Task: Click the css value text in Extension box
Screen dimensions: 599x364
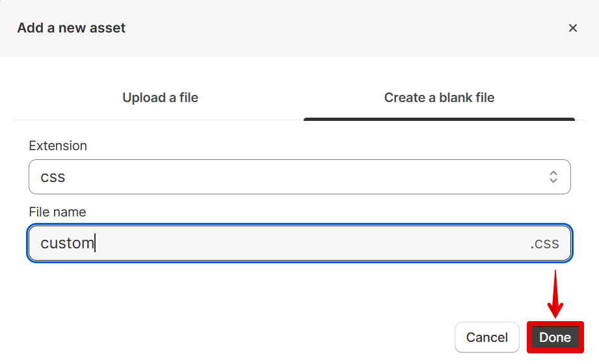Action: 53,177
